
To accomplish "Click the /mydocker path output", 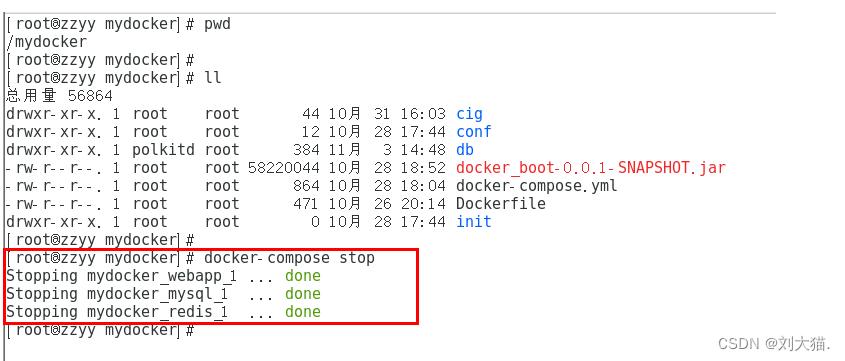I will coord(46,42).
